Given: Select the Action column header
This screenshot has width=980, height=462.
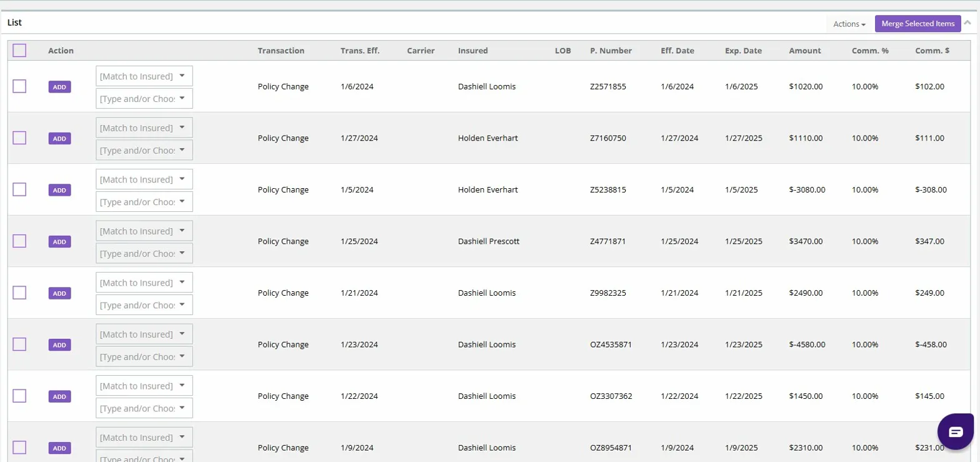Looking at the screenshot, I should pos(61,51).
